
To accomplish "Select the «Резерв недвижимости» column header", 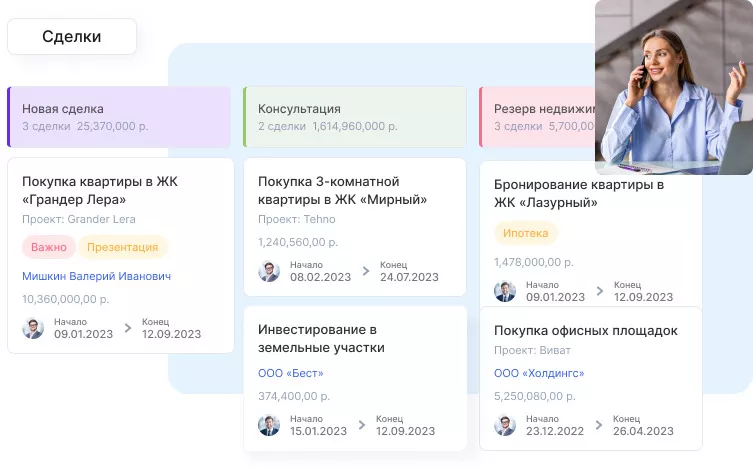I will 537,117.
